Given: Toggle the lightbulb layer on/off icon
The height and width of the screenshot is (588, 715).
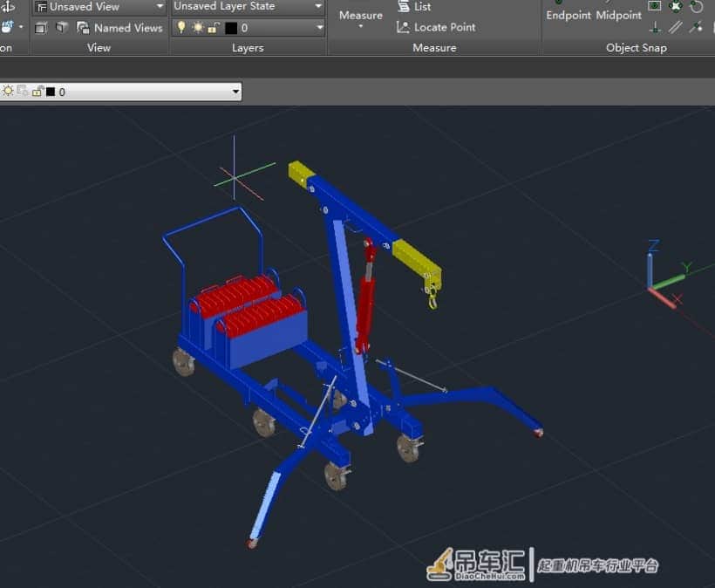Looking at the screenshot, I should point(181,27).
